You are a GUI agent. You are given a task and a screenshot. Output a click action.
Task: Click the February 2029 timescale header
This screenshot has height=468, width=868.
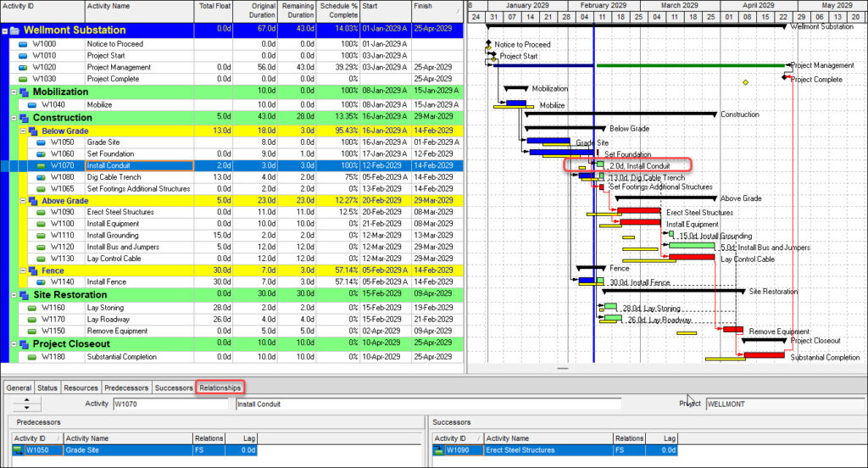[x=604, y=6]
